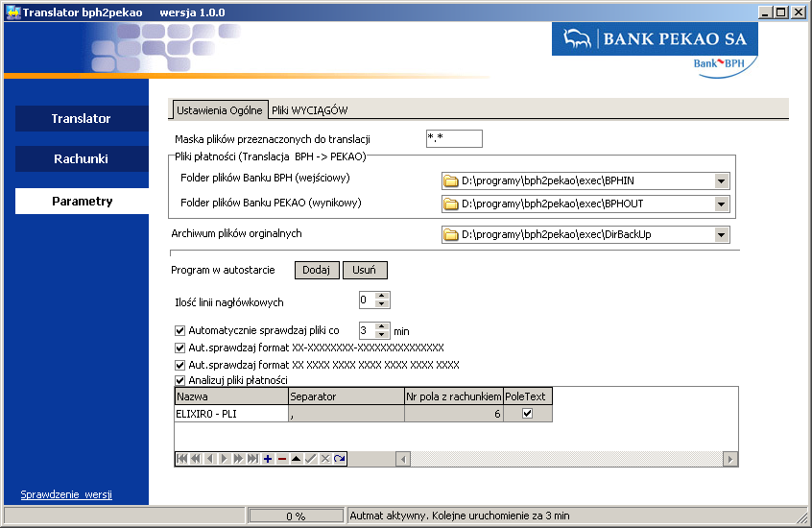Click ELIXIRO - PLI cell
Image resolution: width=812 pixels, height=528 pixels.
[x=231, y=414]
